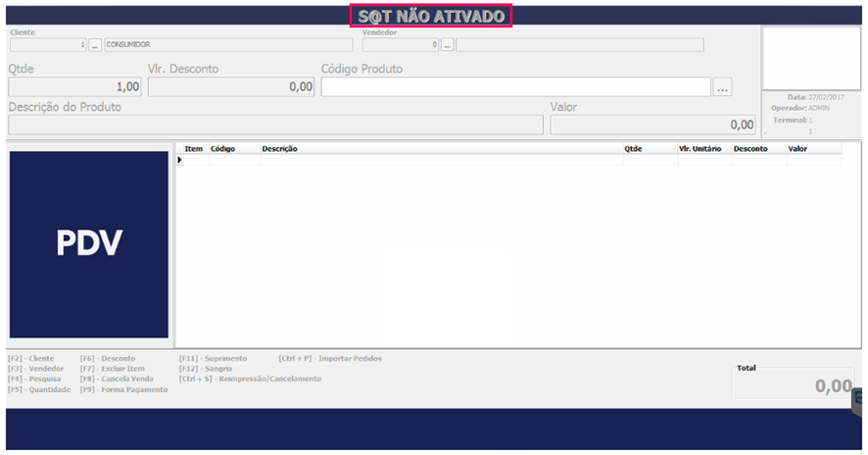
Task: Select the Vlr. Desconto field
Action: [x=232, y=87]
